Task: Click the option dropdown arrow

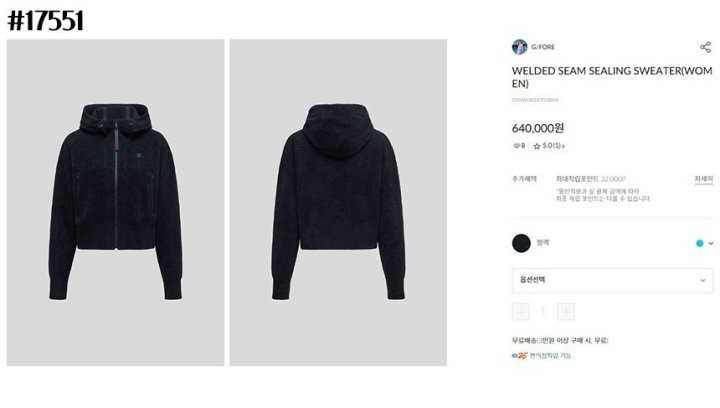Action: click(x=703, y=280)
